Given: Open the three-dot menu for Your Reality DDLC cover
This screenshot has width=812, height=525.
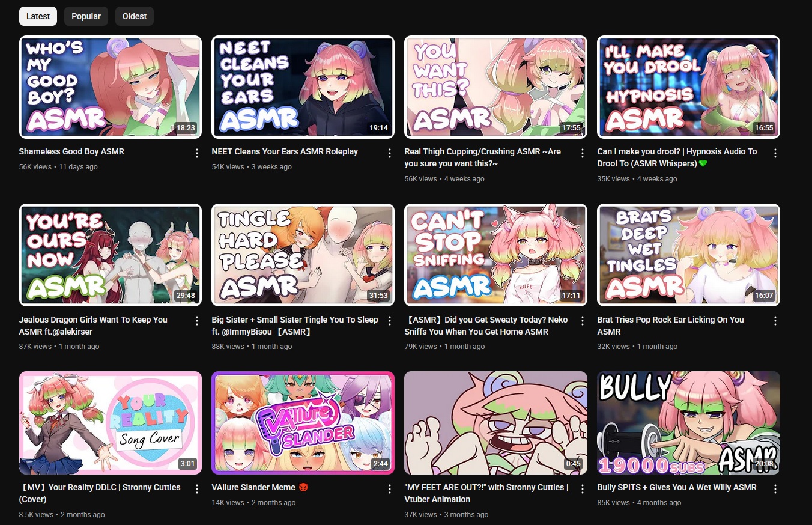Looking at the screenshot, I should pos(197,489).
